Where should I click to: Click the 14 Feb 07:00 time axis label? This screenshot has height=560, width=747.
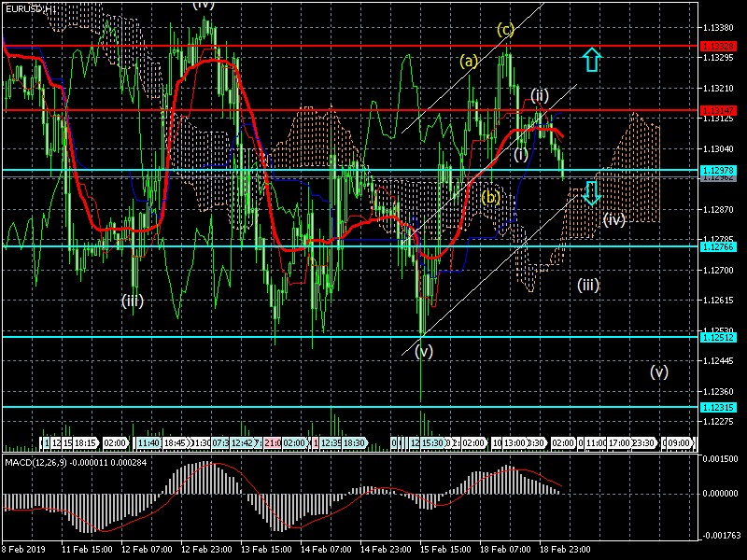326,552
